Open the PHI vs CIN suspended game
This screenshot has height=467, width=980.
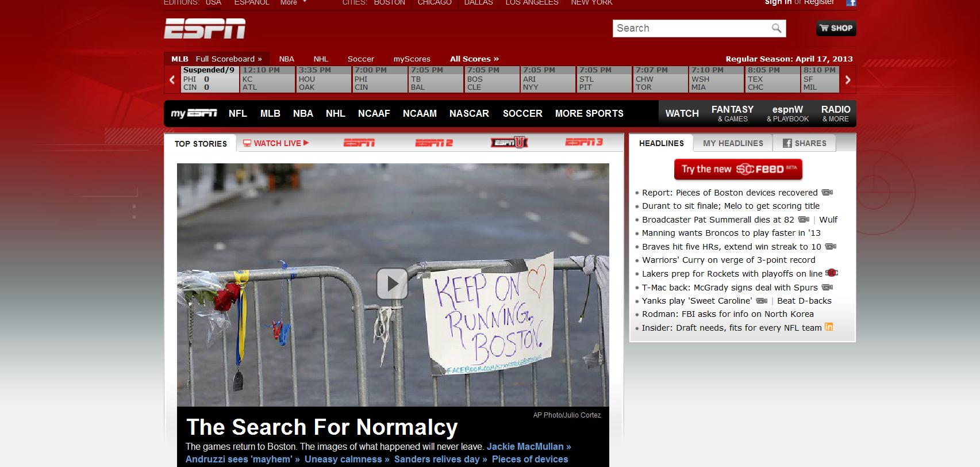(210, 79)
